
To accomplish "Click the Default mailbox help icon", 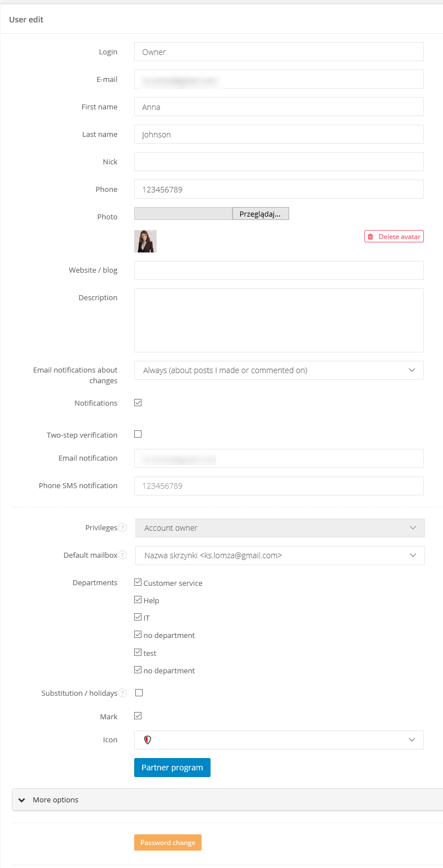I will [x=123, y=555].
